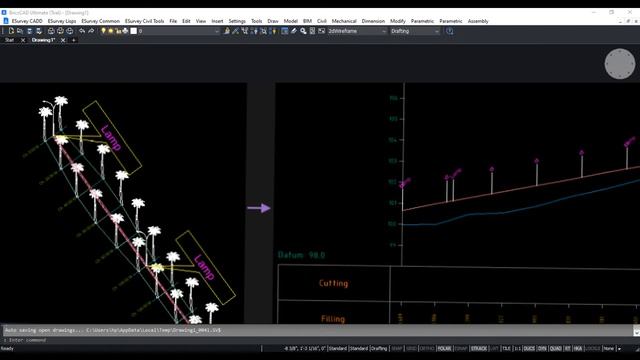The height and width of the screenshot is (360, 640).
Task: Toggle SNAP in the status bar
Action: 397,349
